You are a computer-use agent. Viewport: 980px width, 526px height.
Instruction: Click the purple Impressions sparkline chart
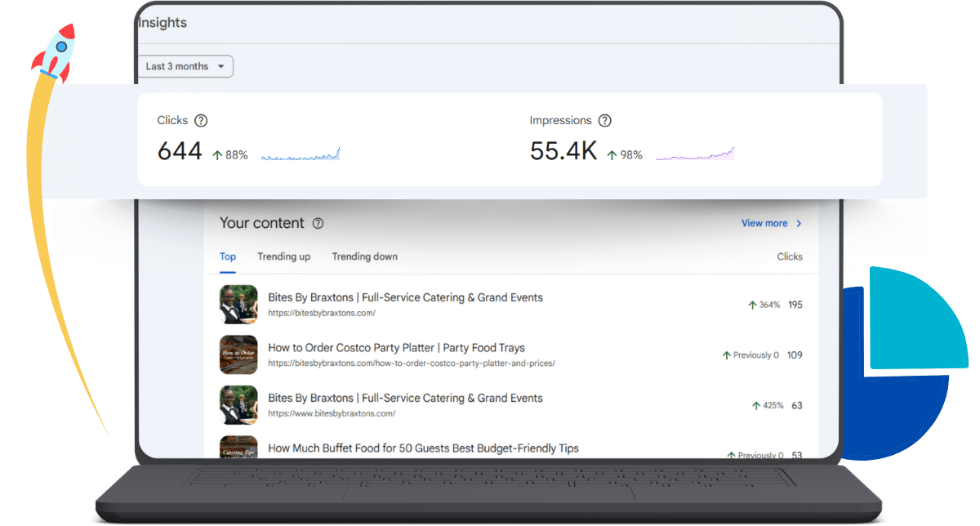[694, 154]
